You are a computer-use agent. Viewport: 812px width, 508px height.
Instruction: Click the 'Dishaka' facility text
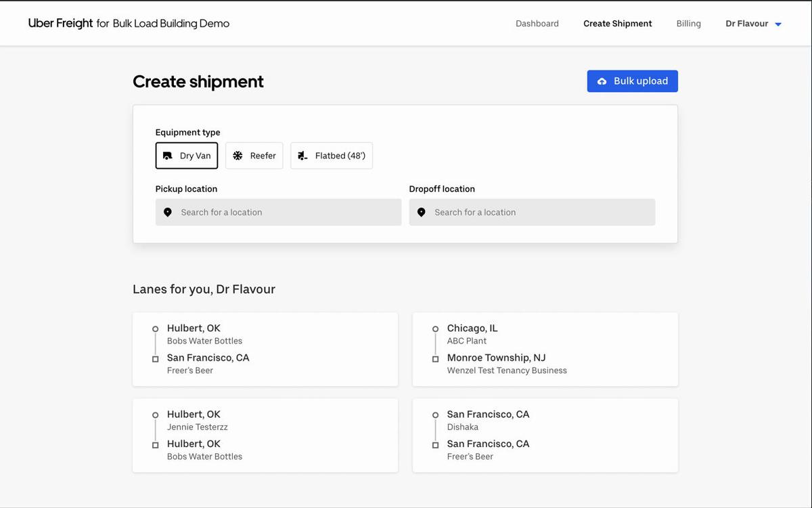pyautogui.click(x=463, y=427)
